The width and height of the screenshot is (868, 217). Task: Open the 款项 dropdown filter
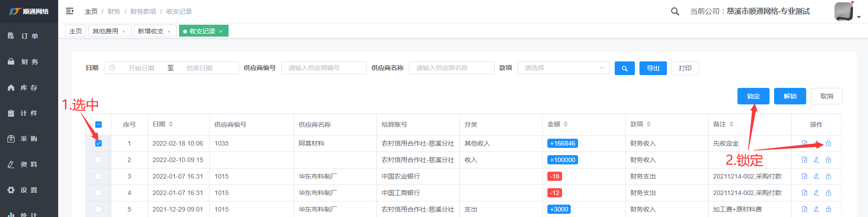pos(563,68)
